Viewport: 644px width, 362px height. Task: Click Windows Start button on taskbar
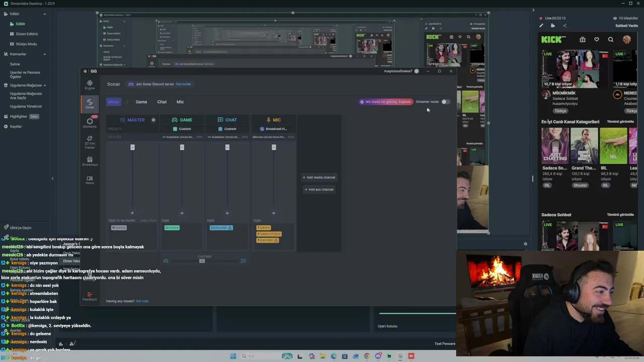click(x=233, y=356)
